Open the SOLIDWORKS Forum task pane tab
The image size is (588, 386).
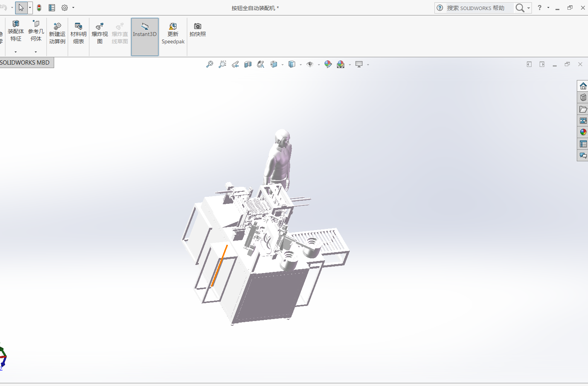pyautogui.click(x=583, y=155)
